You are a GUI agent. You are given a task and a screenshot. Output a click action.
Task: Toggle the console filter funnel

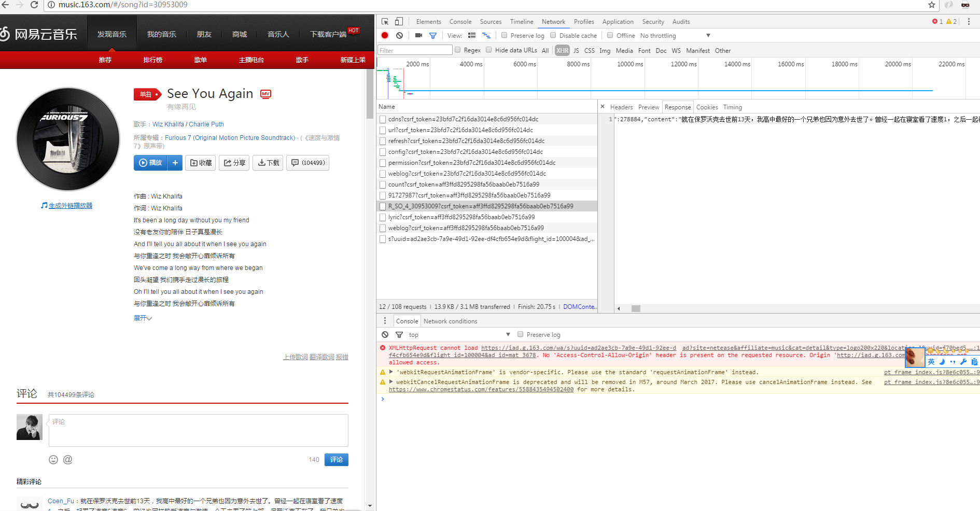399,335
